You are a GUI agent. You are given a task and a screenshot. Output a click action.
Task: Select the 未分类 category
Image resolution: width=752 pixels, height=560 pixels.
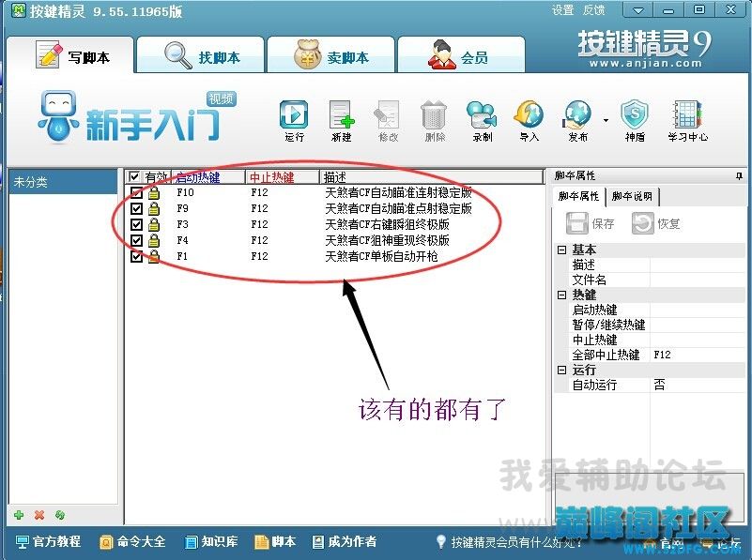pos(63,182)
